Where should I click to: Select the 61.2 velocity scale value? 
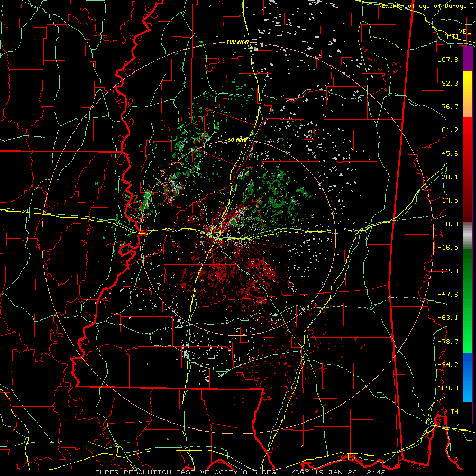click(x=450, y=130)
